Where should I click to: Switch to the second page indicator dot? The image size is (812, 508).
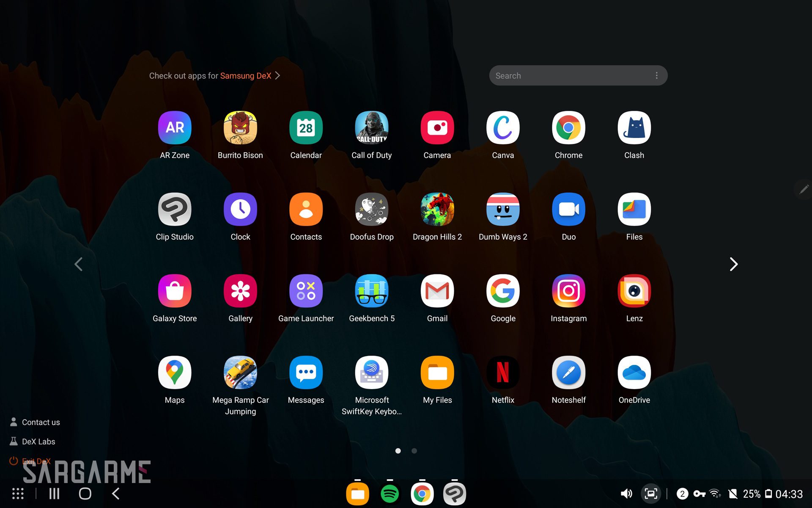click(x=414, y=451)
